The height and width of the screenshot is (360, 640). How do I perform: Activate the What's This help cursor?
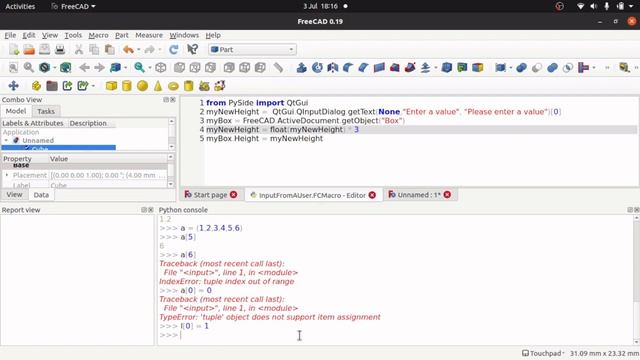192,50
